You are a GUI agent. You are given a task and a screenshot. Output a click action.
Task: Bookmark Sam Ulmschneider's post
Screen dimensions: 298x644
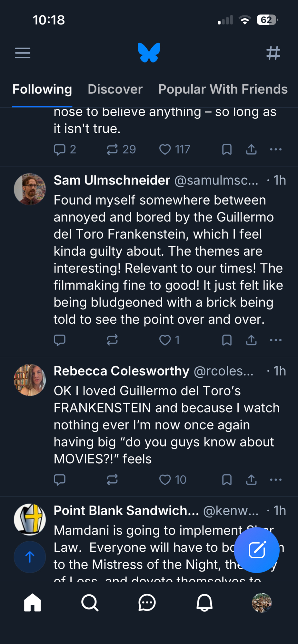pos(227,340)
